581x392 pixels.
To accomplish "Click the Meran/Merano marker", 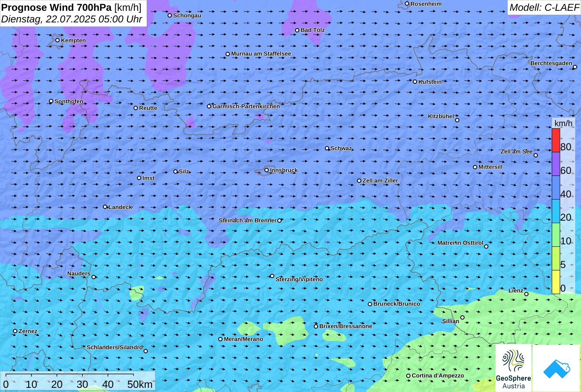I will (x=220, y=339).
